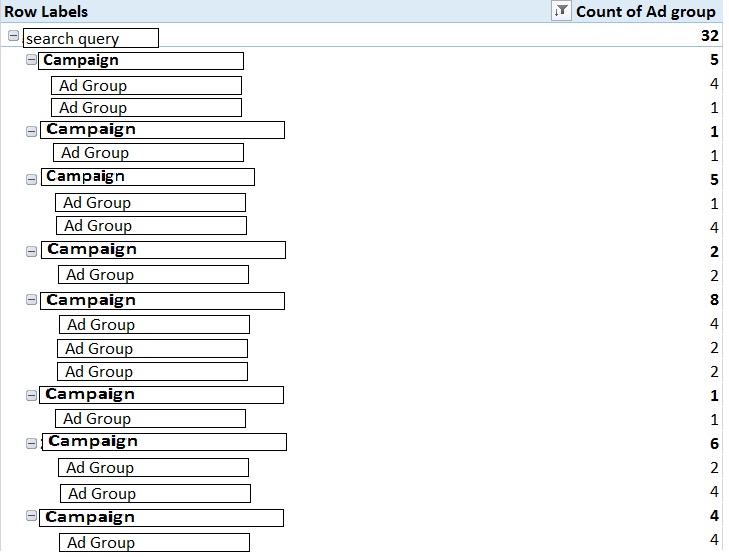Collapse the first Campaign under search query

(32, 61)
